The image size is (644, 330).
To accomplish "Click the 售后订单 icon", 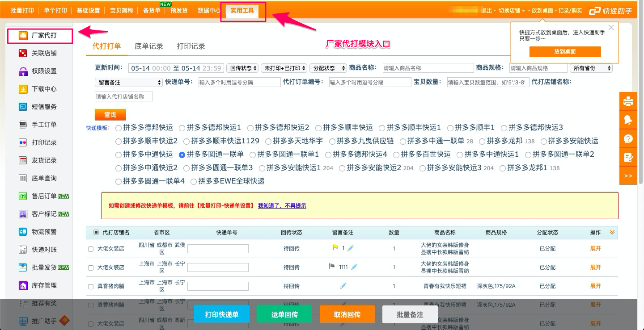I will [23, 196].
